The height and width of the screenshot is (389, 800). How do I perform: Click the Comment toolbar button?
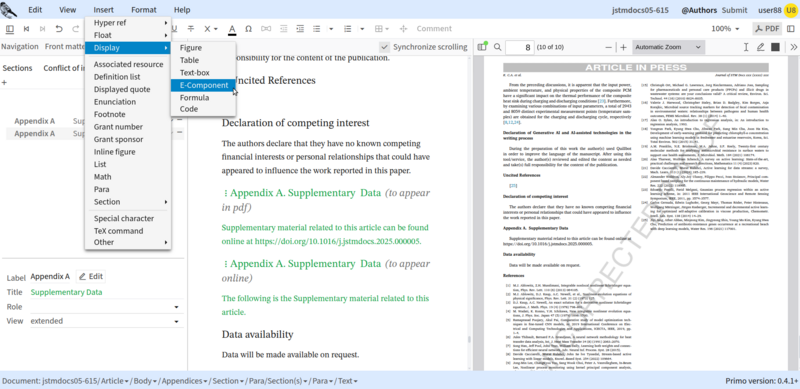click(434, 29)
